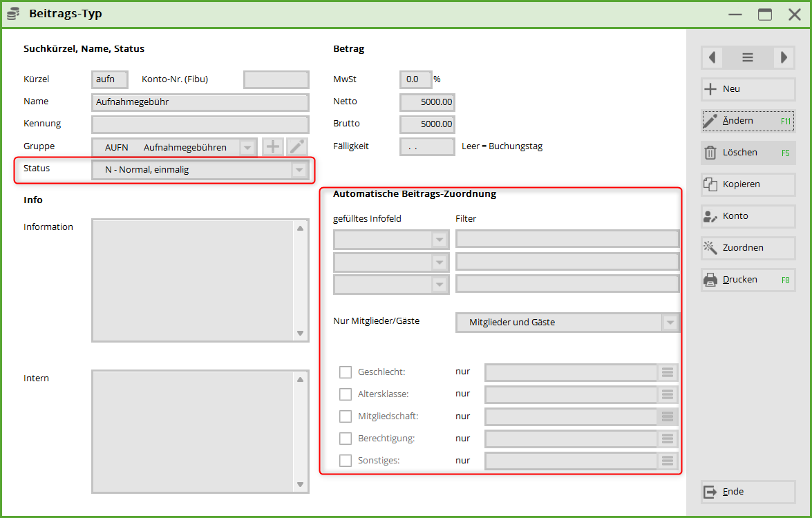Viewport: 812px width, 518px height.
Task: Open the Nur Mitglieder/Gäste dropdown
Action: coord(670,323)
